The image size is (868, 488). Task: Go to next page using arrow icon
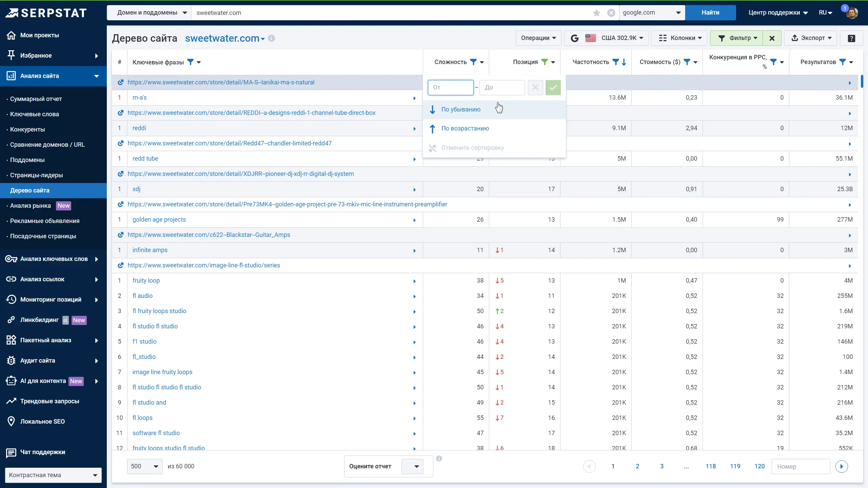click(841, 466)
